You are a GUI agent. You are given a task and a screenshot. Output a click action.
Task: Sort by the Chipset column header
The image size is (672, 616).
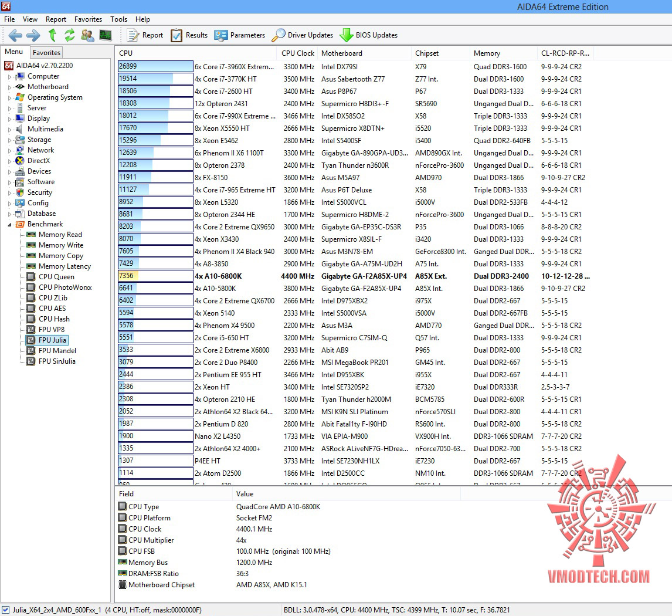click(x=440, y=53)
